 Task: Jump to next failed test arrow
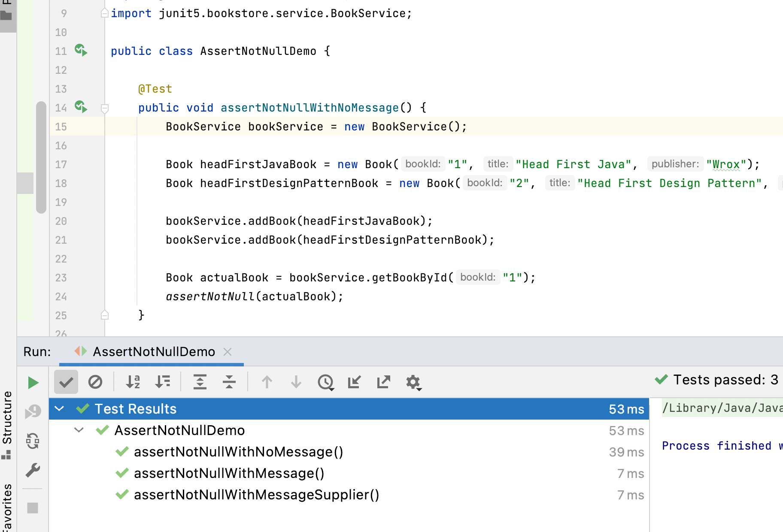(296, 381)
